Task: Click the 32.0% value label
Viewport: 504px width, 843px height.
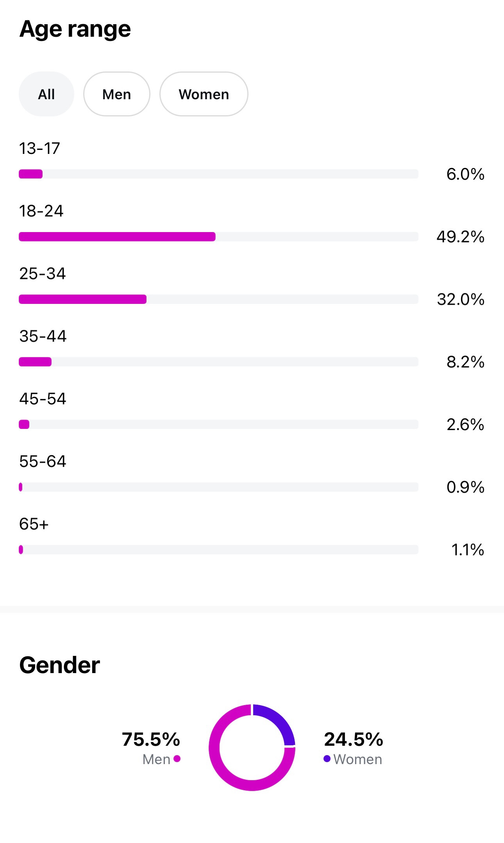Action: [x=461, y=299]
